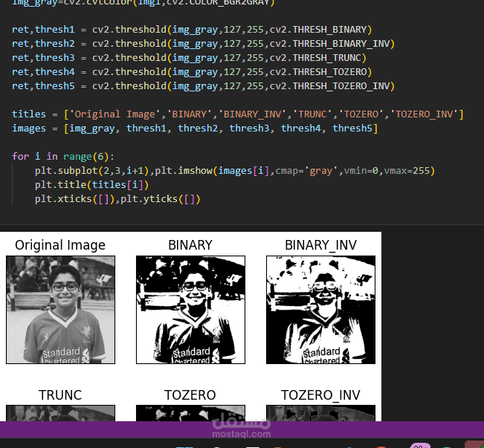Click the 'titles' variable name in code
This screenshot has width=484, height=448.
click(29, 114)
